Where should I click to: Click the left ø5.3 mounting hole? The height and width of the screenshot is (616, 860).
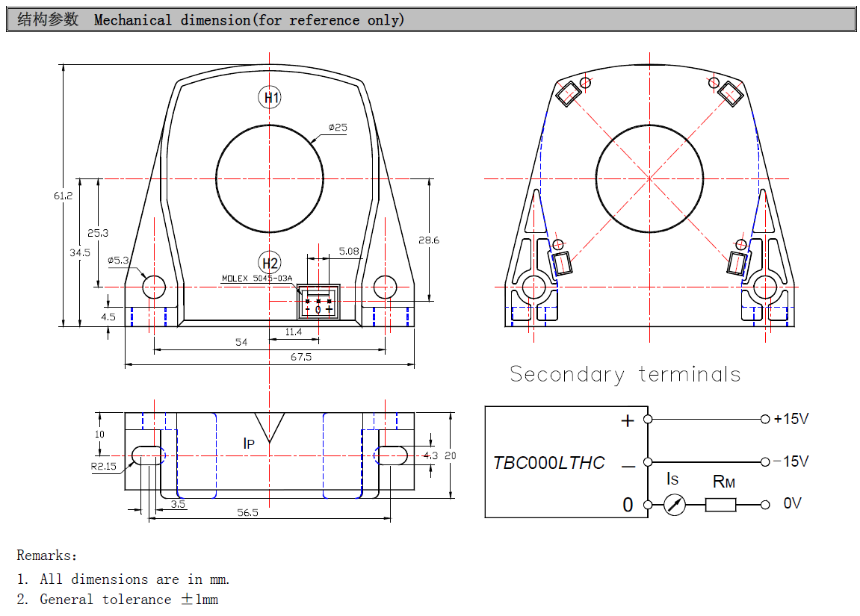(154, 286)
